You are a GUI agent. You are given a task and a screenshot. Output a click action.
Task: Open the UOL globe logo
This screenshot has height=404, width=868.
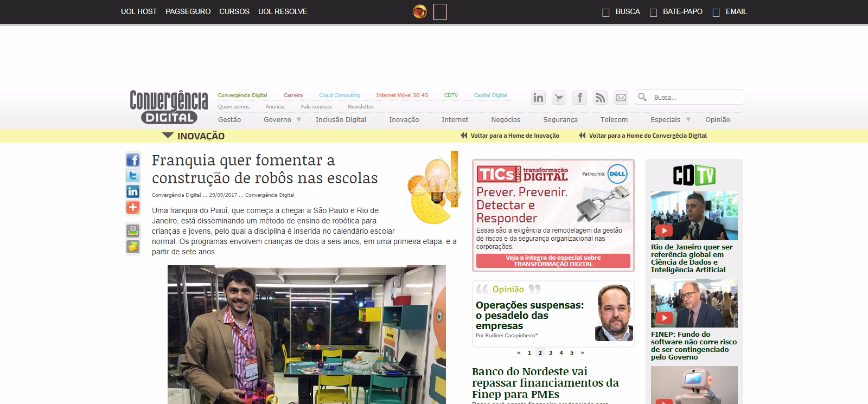(420, 11)
